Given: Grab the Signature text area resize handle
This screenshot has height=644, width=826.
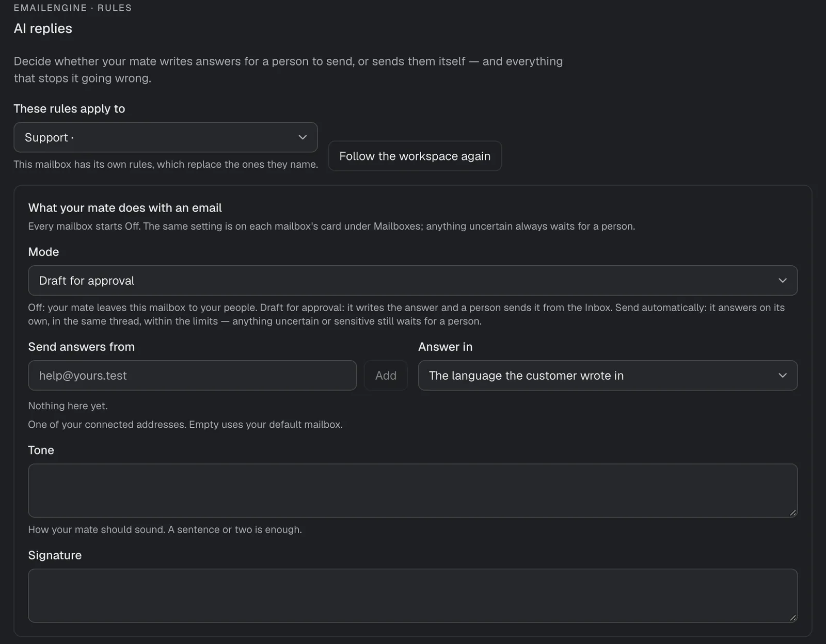Looking at the screenshot, I should pos(793,618).
